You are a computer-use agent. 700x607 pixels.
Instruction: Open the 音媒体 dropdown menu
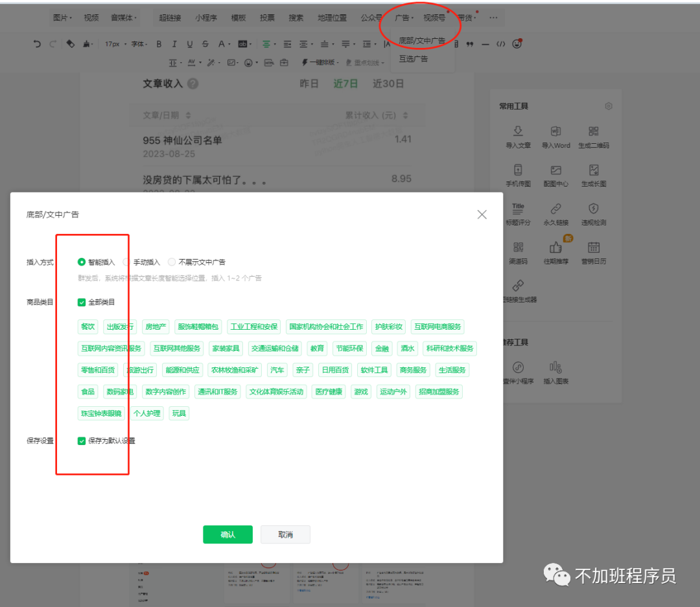click(x=124, y=18)
